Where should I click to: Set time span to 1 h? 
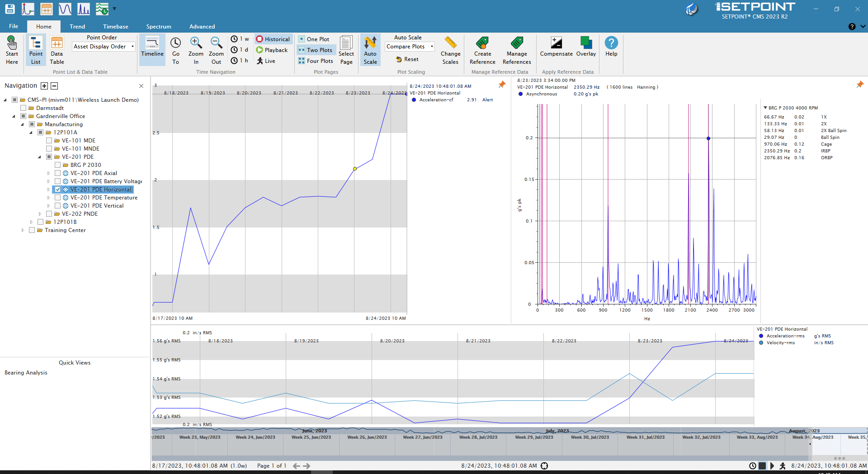click(240, 61)
